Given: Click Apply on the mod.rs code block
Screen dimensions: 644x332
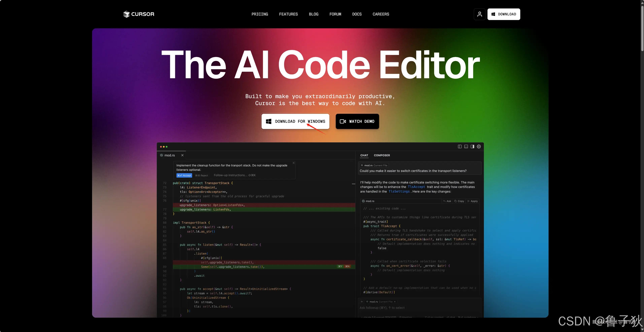Looking at the screenshot, I should point(472,201).
